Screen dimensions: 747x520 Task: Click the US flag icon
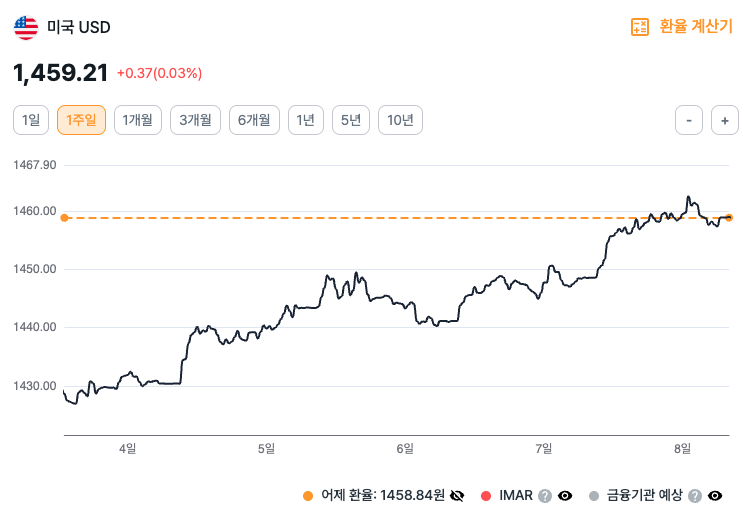(x=25, y=27)
